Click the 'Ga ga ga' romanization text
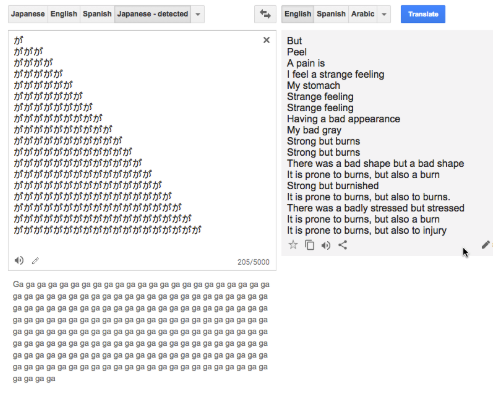This screenshot has height=394, width=498. click(x=141, y=331)
